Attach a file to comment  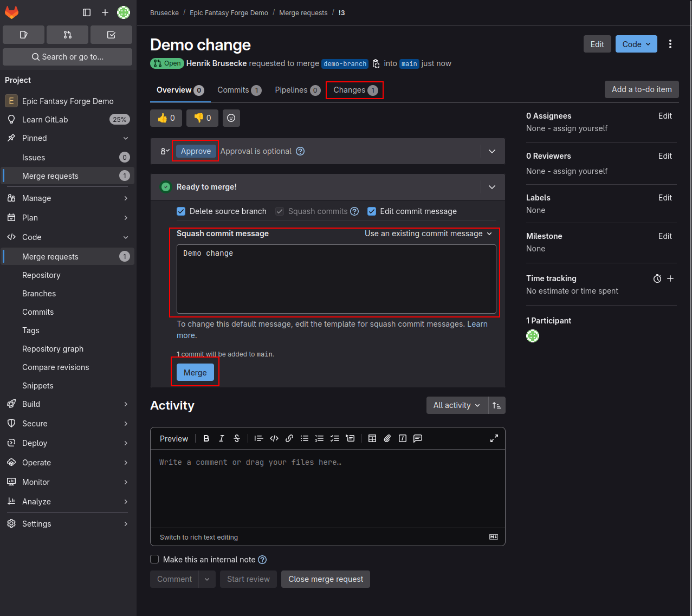387,438
